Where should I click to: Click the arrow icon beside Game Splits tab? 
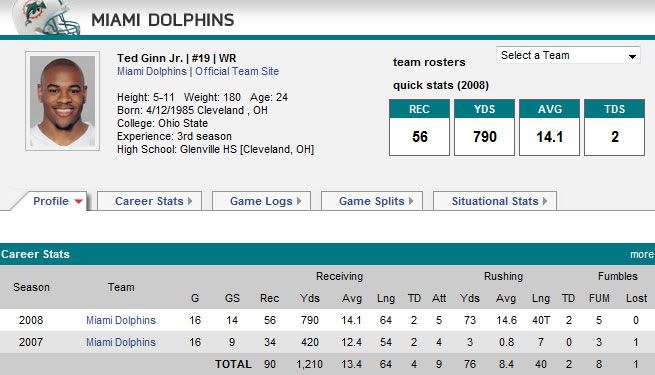point(411,201)
